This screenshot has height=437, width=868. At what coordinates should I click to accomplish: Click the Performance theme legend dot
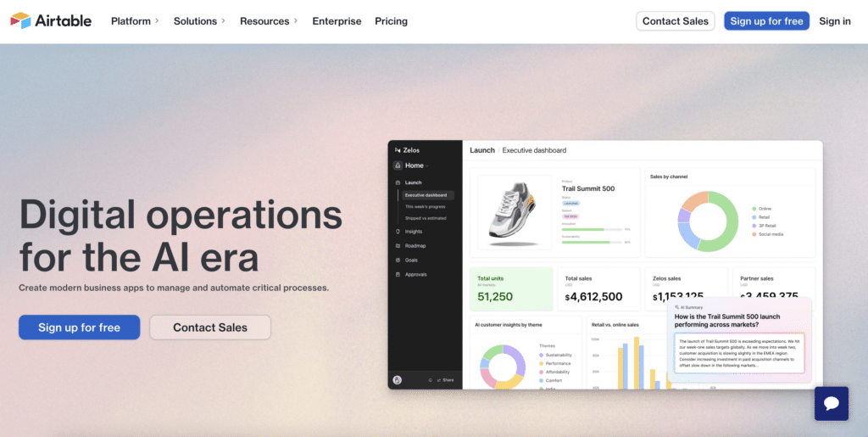coord(541,363)
